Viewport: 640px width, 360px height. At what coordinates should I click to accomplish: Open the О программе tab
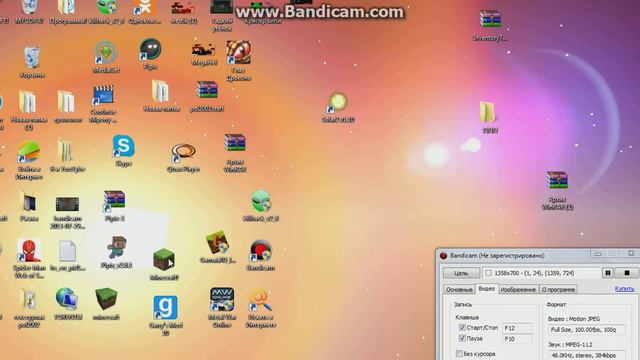558,289
